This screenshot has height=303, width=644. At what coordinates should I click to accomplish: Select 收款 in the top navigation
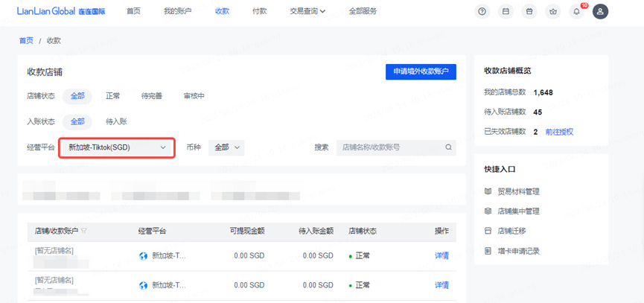(222, 11)
